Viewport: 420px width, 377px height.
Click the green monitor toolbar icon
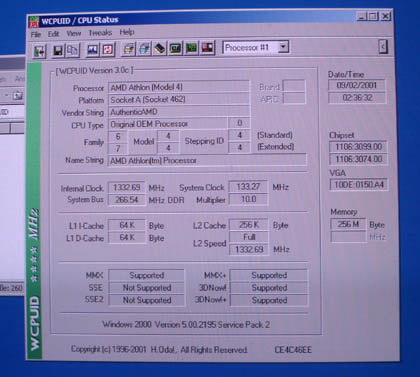(175, 48)
